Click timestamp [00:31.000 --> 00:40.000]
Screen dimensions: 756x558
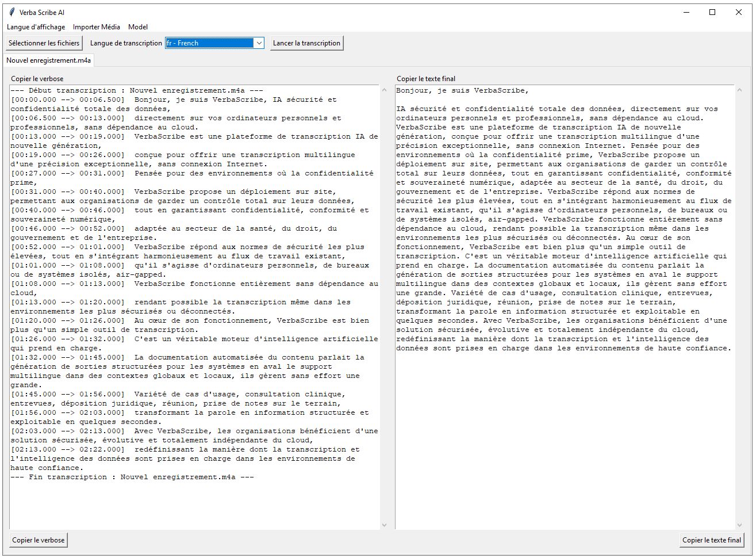pos(67,192)
